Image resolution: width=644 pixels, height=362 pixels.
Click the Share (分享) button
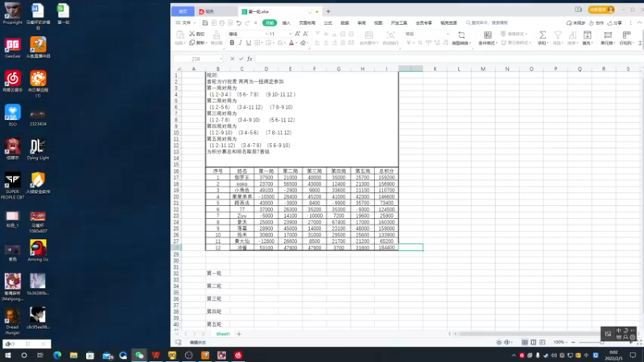coord(615,23)
